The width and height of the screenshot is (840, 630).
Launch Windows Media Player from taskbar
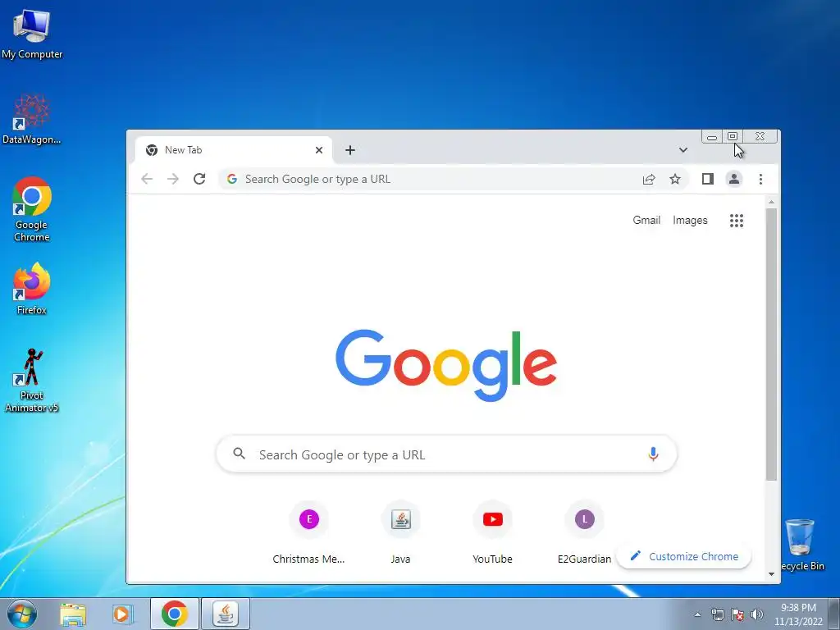[123, 614]
